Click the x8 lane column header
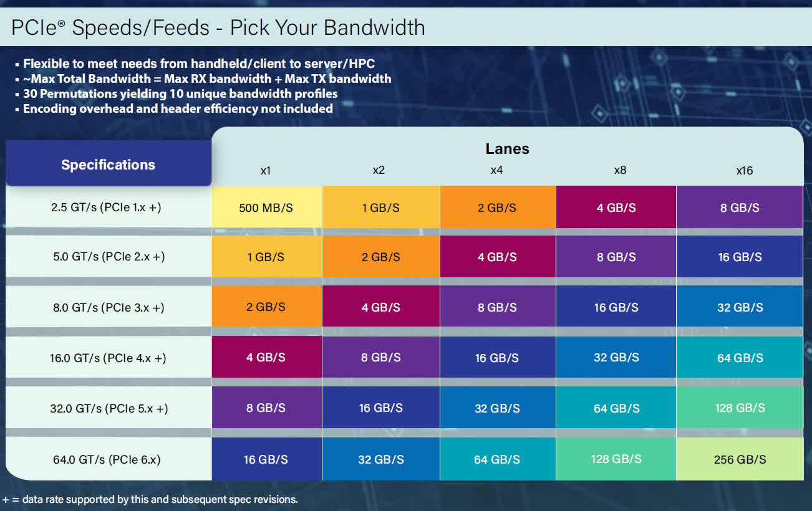Viewport: 812px width, 511px height. (620, 170)
